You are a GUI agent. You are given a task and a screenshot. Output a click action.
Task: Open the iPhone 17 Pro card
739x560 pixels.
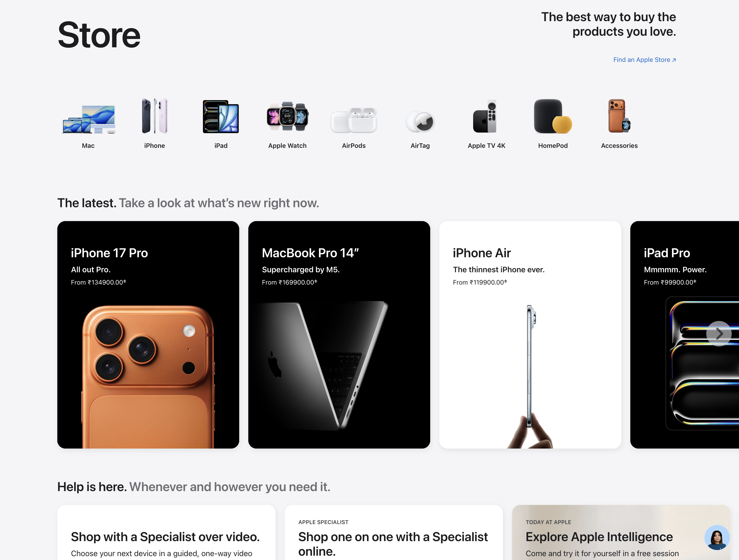tap(148, 334)
